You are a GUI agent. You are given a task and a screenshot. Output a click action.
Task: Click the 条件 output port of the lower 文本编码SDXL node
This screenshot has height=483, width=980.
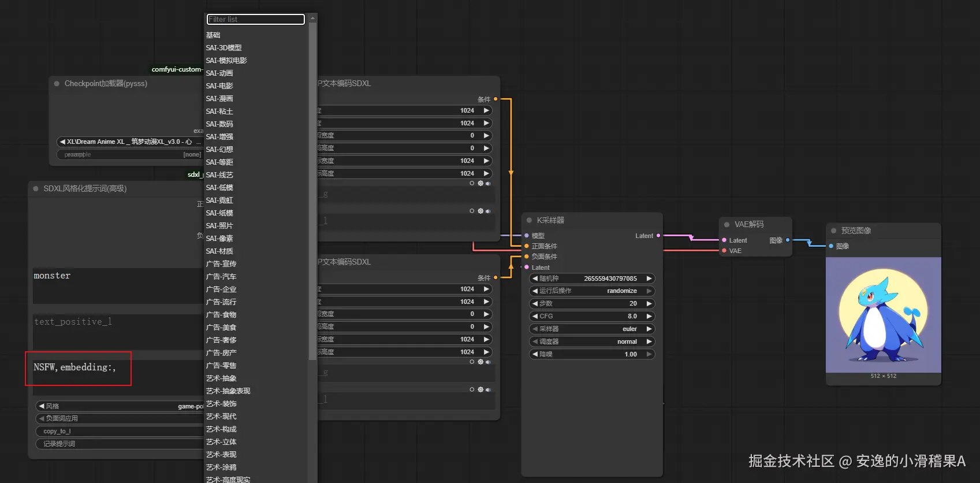[x=495, y=277]
